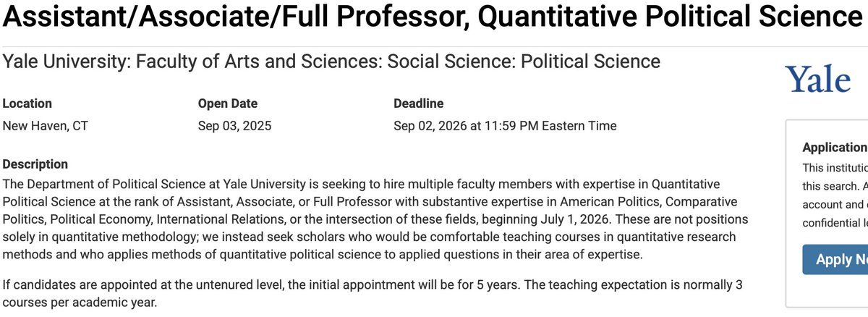Click the 'This institution' text in sidebar
Image resolution: width=868 pixels, height=317 pixels.
pos(835,167)
